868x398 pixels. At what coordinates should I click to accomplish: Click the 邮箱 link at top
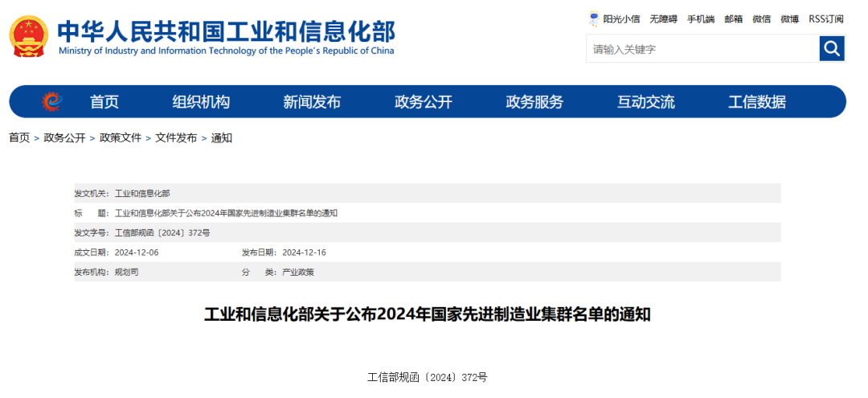point(733,18)
